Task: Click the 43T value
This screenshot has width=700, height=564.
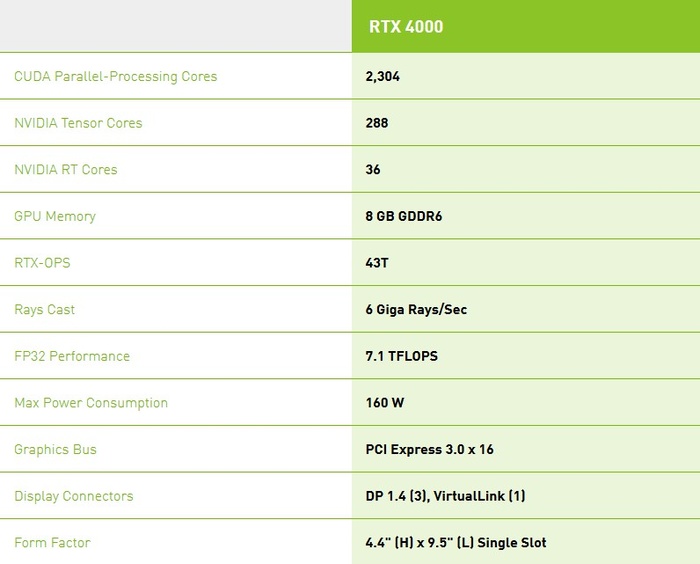Action: 378,263
